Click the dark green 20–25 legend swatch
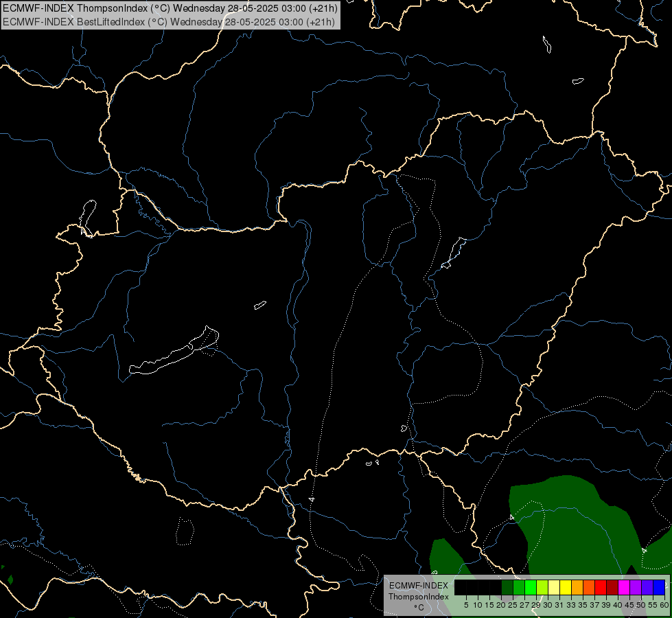Viewport: 672px width, 618px height. point(507,587)
